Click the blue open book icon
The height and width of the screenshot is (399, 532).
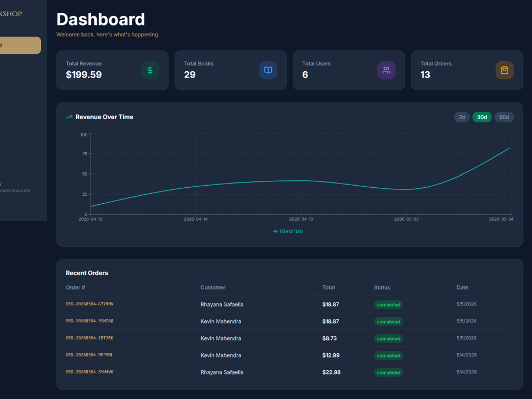coord(268,70)
